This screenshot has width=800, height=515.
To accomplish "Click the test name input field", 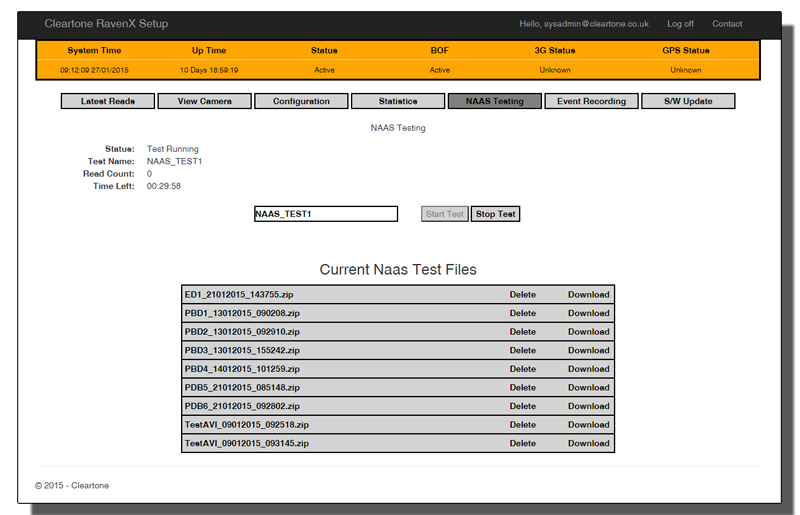I will pos(325,214).
